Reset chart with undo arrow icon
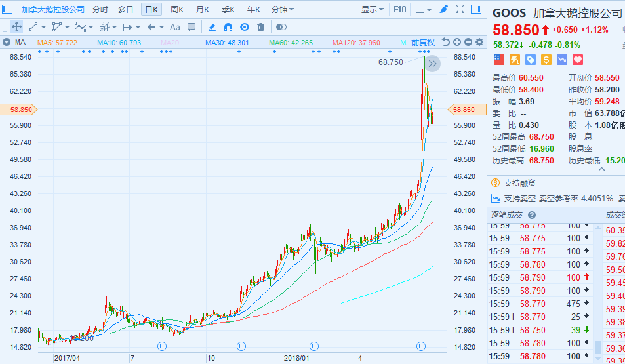 coord(445,42)
